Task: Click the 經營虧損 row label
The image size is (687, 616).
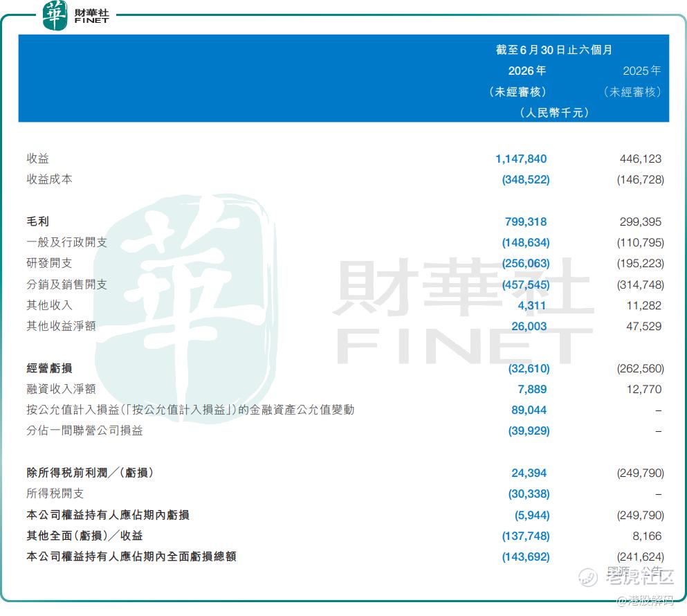Action: coord(50,368)
